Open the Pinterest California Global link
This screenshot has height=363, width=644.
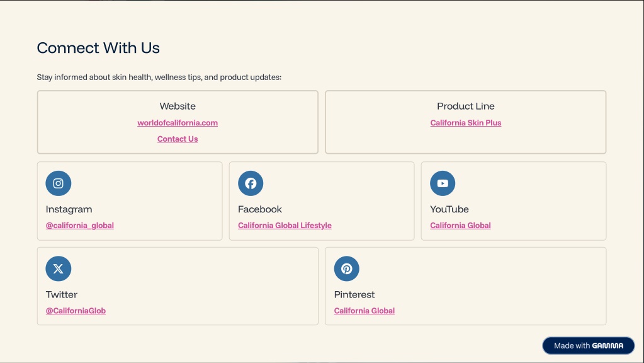point(364,311)
